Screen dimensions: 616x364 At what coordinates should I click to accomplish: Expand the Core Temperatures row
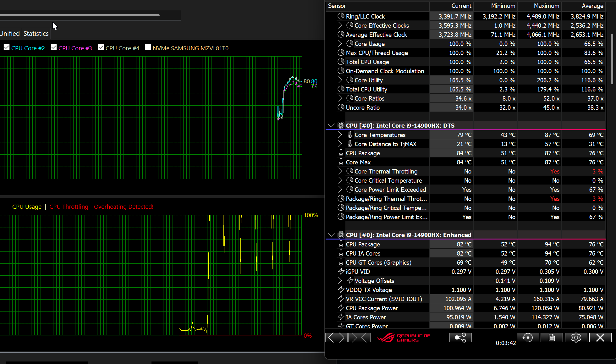point(340,135)
